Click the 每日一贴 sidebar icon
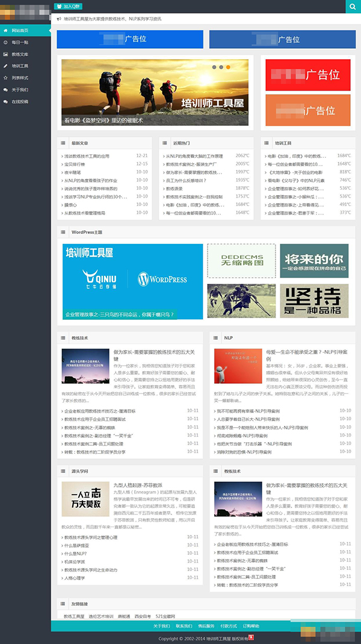 point(5,42)
